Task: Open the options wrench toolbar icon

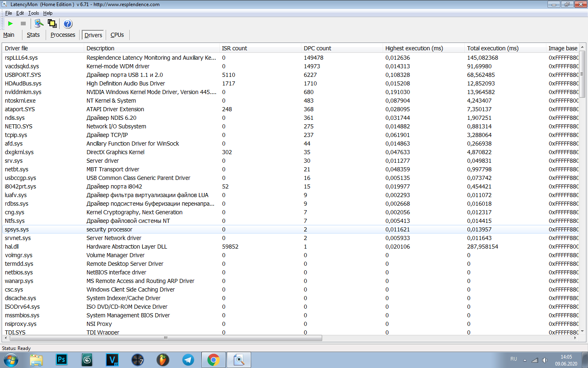Action: pyautogui.click(x=39, y=24)
